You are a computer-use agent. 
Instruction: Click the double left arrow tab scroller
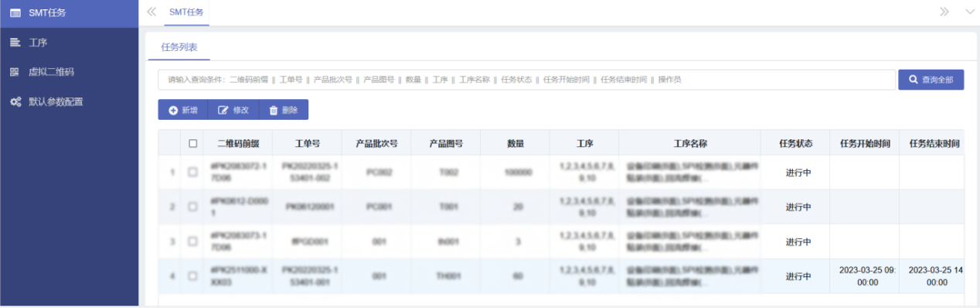151,12
